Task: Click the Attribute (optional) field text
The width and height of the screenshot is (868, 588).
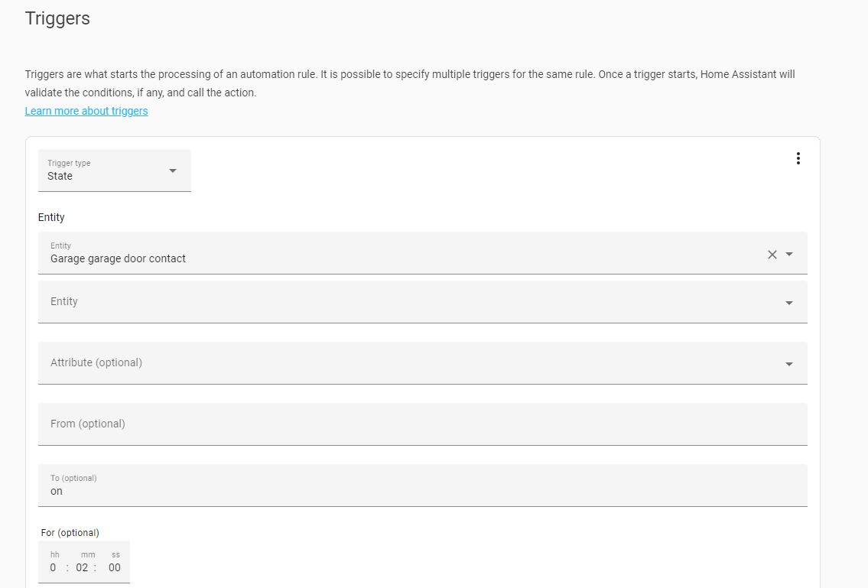Action: 96,362
